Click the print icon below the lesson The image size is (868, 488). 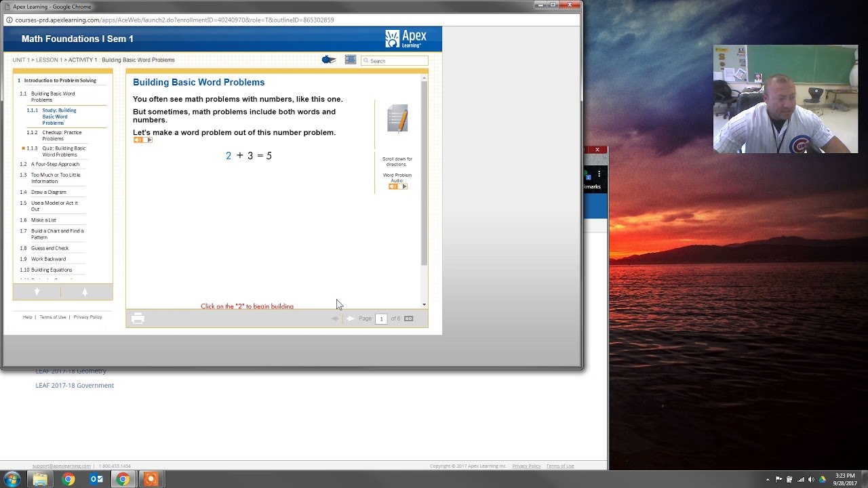(x=138, y=319)
